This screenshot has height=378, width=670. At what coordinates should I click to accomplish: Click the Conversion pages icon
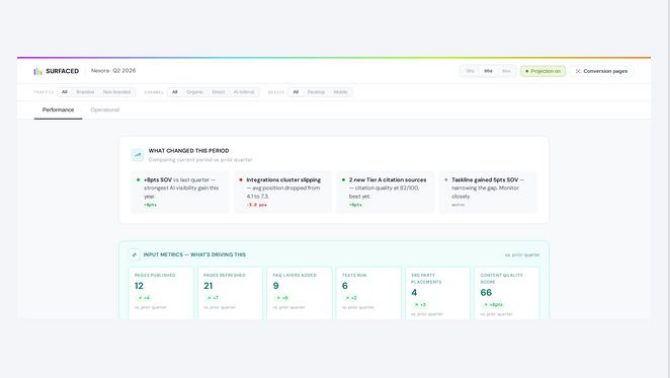click(578, 71)
